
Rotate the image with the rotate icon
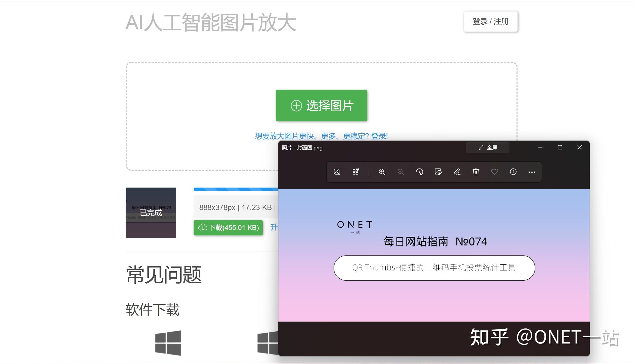click(x=419, y=172)
